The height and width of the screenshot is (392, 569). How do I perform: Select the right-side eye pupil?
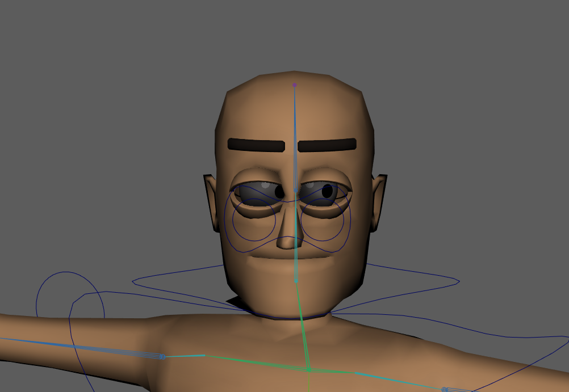327,191
